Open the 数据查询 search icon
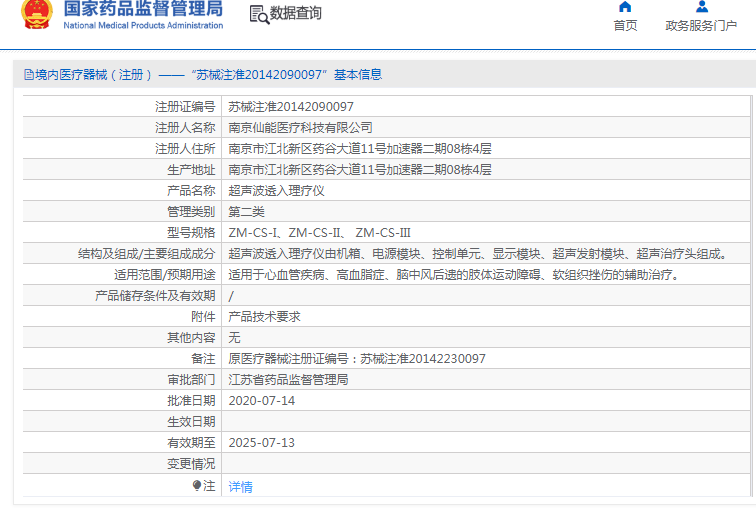The height and width of the screenshot is (508, 756). pos(259,14)
